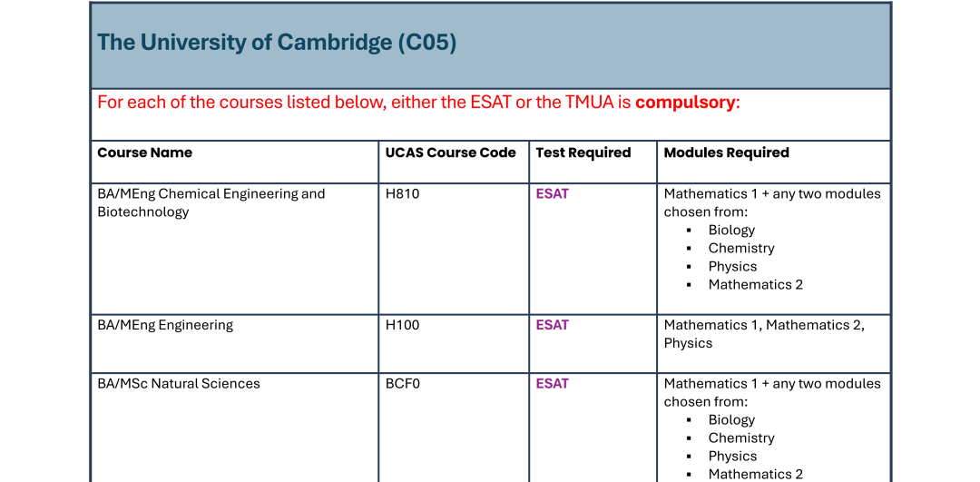Click Physics bullet in Natural Sciences row
The height and width of the screenshot is (482, 980).
pyautogui.click(x=732, y=456)
